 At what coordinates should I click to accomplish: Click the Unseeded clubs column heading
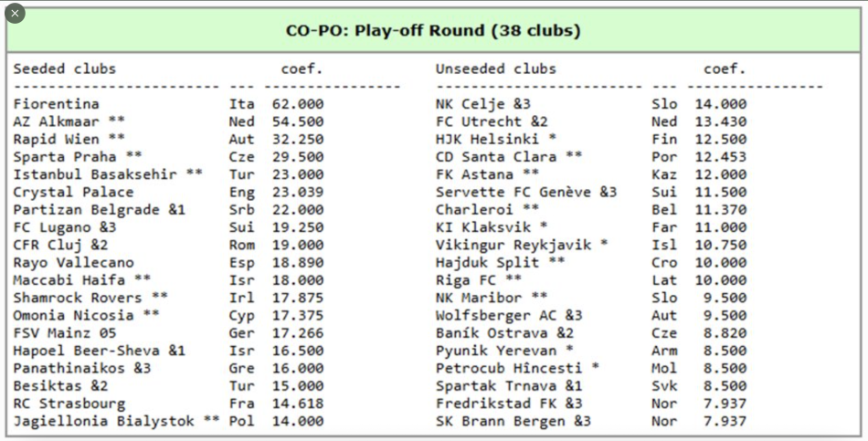click(495, 68)
